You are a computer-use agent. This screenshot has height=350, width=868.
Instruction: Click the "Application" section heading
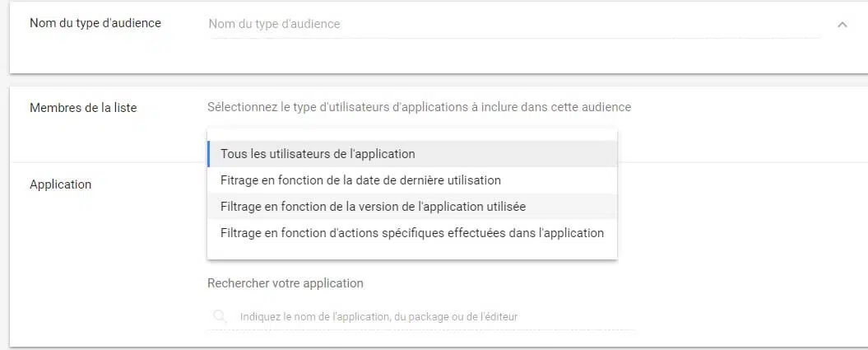[x=60, y=184]
